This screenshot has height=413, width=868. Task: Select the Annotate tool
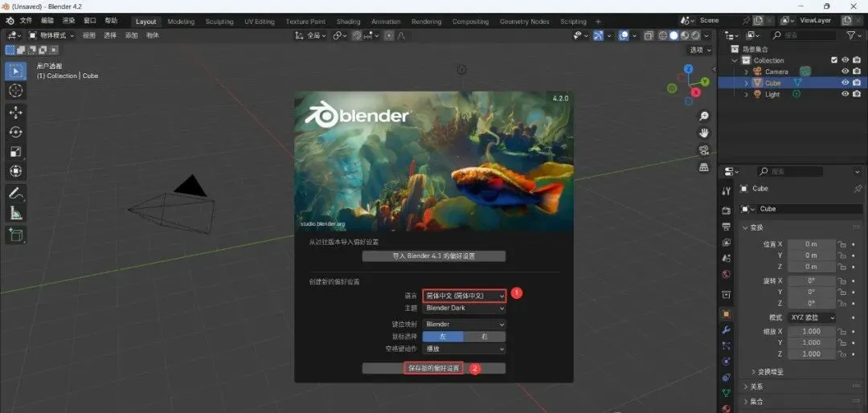pos(15,194)
